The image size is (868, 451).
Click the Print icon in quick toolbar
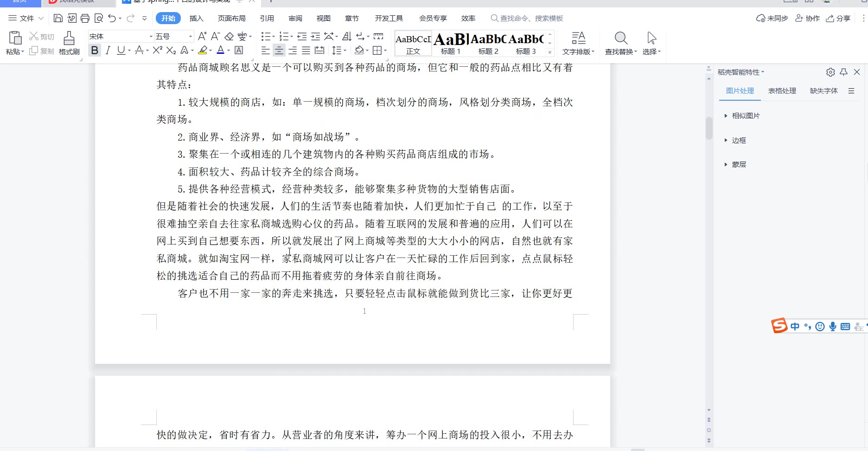pos(85,18)
